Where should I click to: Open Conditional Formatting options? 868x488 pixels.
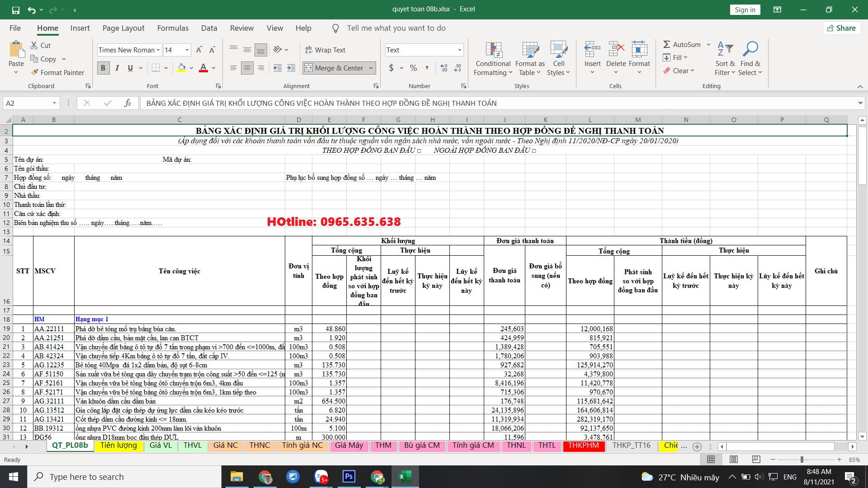point(493,58)
